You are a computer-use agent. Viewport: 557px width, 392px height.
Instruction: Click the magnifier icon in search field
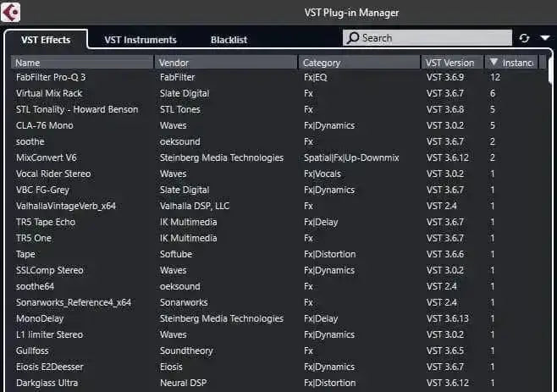[352, 38]
